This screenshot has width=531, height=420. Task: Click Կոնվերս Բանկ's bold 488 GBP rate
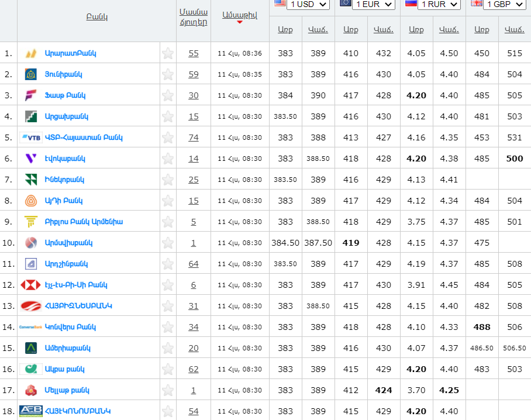pyautogui.click(x=481, y=327)
